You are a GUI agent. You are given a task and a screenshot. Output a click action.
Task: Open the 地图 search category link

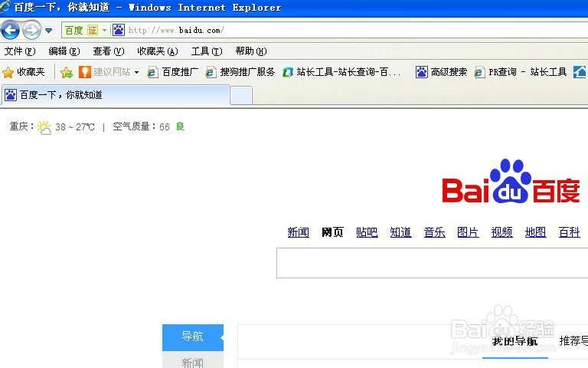click(x=535, y=232)
